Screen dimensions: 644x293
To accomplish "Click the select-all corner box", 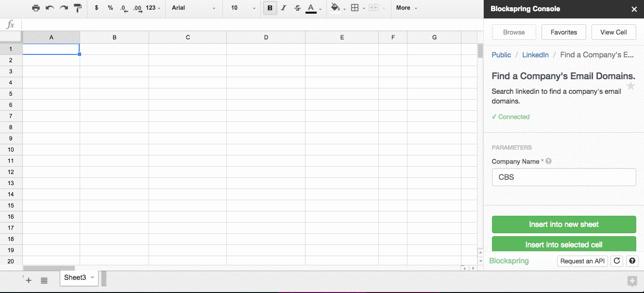I will coord(11,37).
